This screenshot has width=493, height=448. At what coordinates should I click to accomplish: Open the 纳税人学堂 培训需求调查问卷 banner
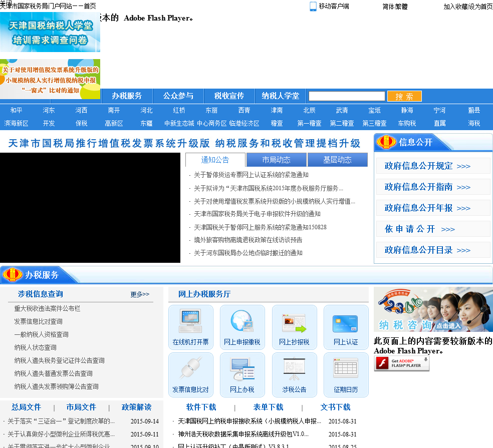click(x=50, y=33)
